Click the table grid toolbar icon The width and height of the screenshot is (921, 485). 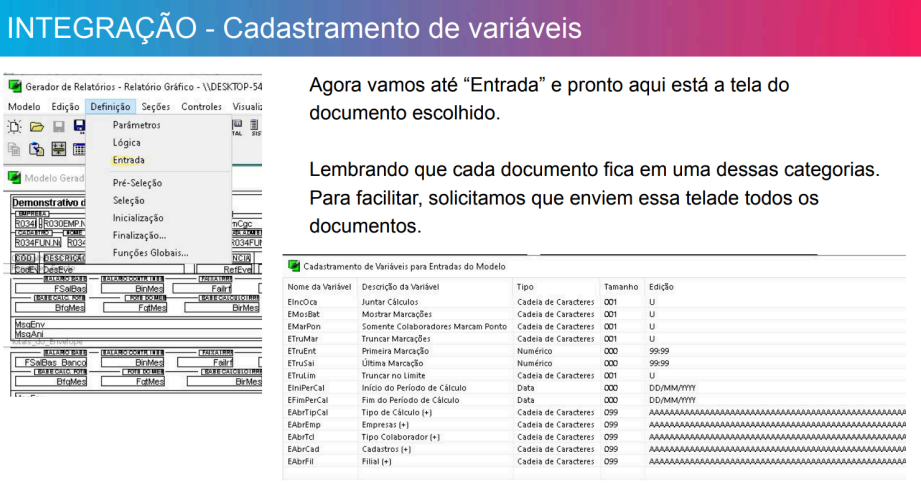pyautogui.click(x=79, y=149)
